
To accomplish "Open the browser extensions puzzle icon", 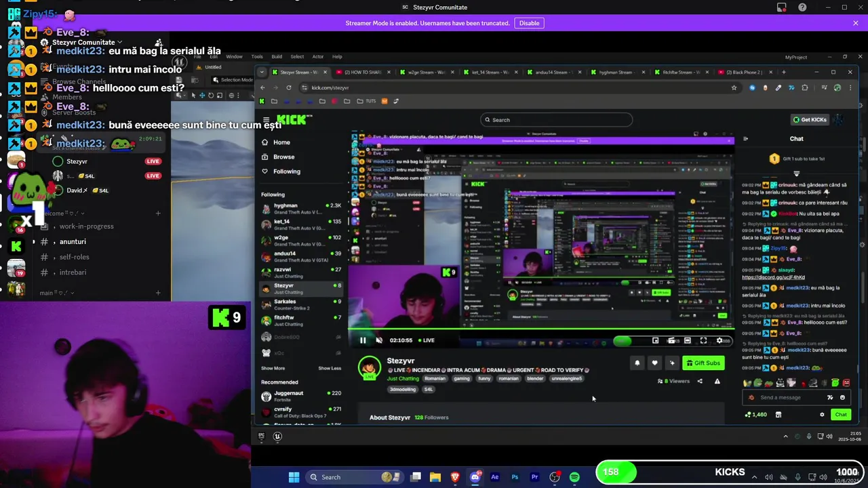I will click(805, 87).
